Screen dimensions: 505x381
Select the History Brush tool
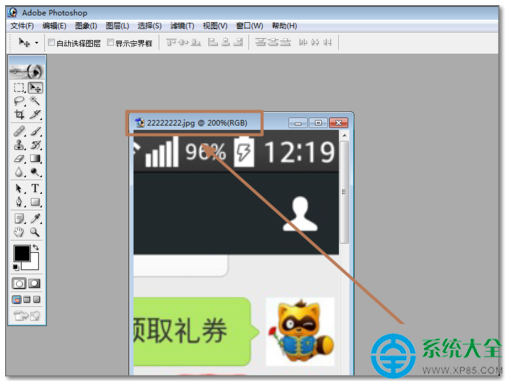point(35,145)
